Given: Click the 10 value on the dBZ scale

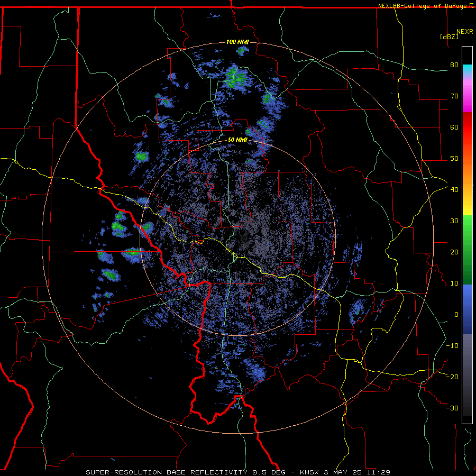Looking at the screenshot, I should click(454, 283).
